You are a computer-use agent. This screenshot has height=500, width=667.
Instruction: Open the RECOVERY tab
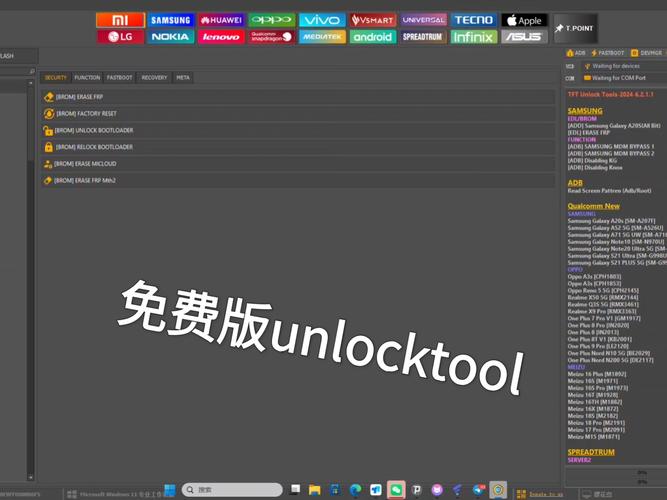[154, 77]
